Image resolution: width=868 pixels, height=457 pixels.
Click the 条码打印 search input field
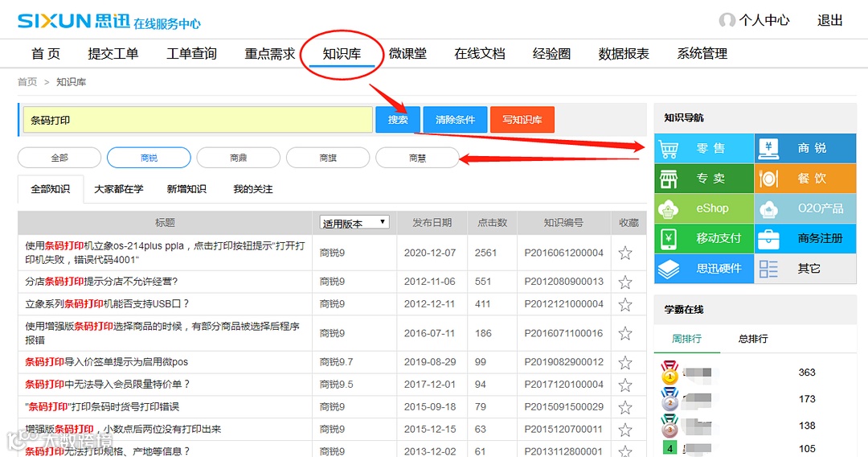198,120
